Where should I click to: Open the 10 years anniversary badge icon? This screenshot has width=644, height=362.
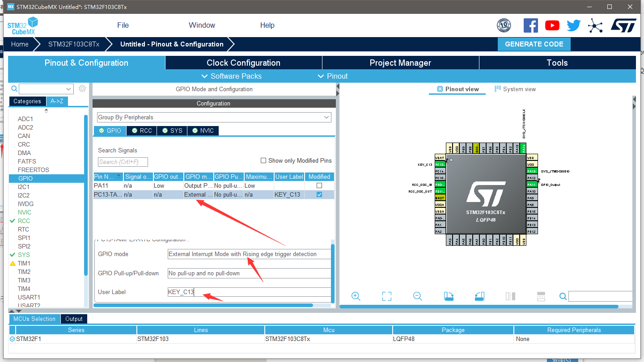[504, 25]
